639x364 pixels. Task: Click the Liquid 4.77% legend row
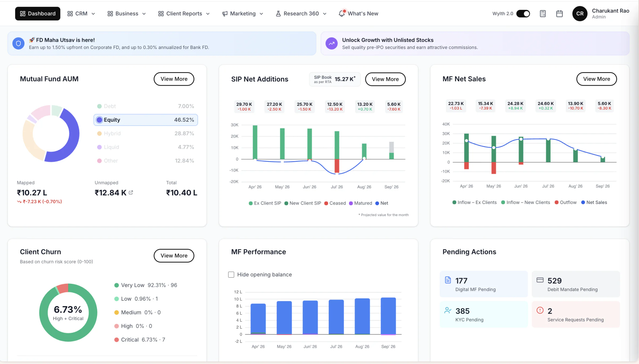tap(146, 147)
